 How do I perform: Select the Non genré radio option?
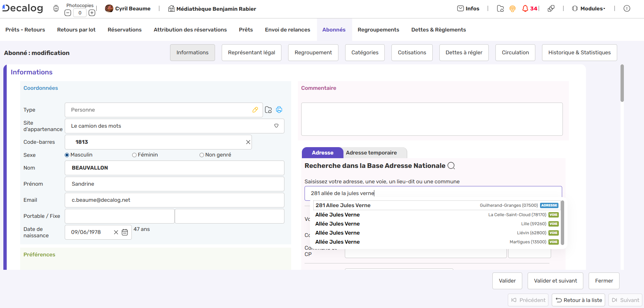point(202,155)
